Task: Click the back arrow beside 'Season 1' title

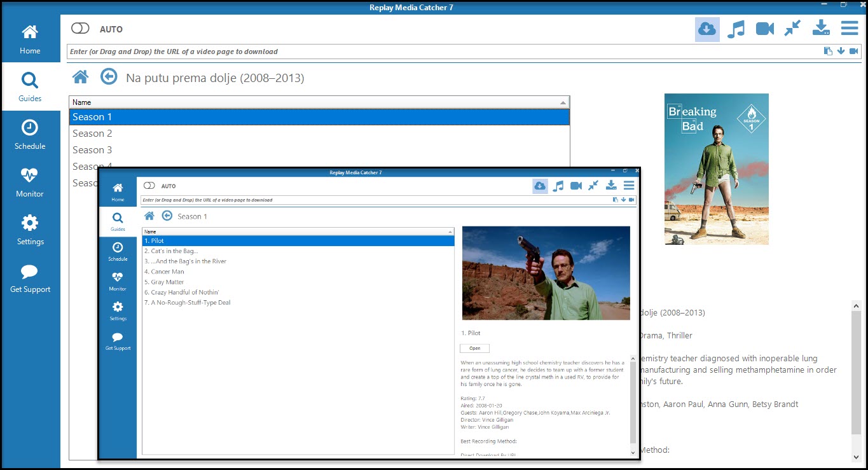Action: [x=167, y=216]
